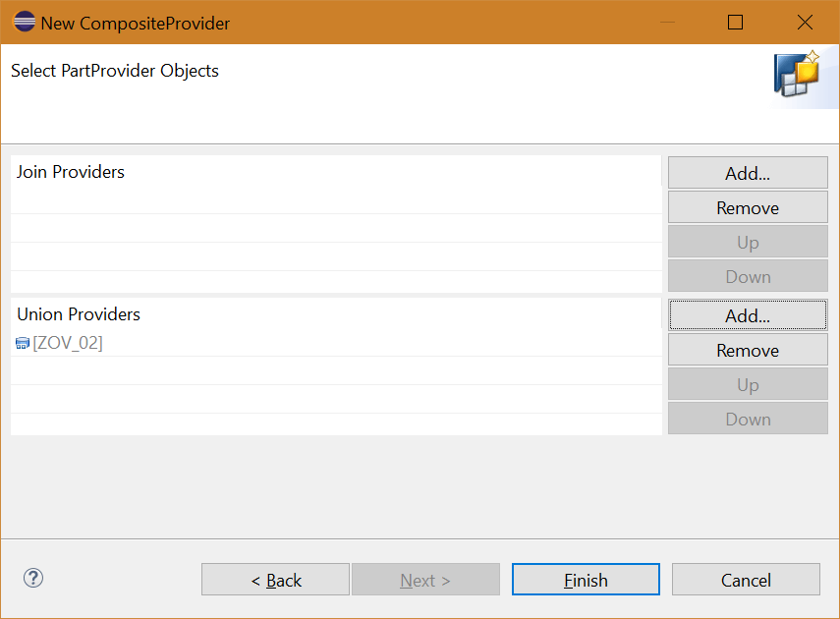The width and height of the screenshot is (840, 619).
Task: Cancel the New CompositeProvider wizard
Action: [746, 580]
